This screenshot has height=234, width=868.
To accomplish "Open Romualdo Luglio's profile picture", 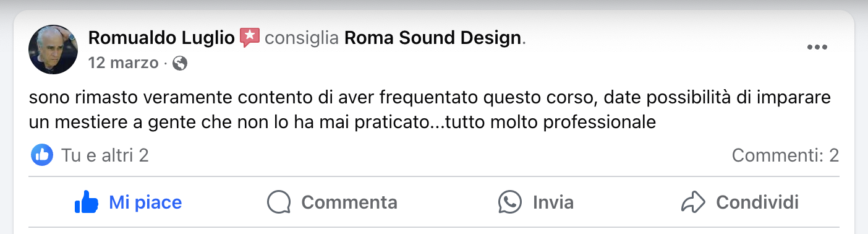I will coord(53,50).
